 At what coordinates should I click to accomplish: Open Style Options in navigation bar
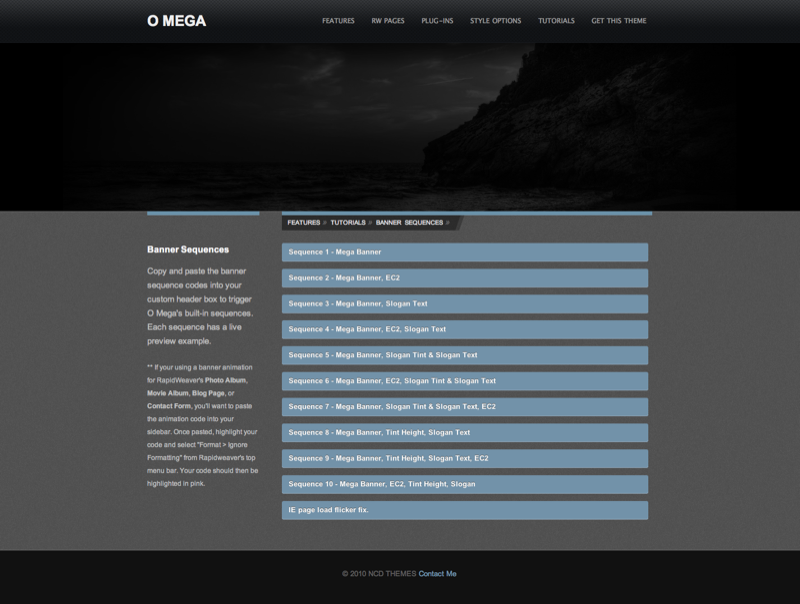(x=495, y=21)
